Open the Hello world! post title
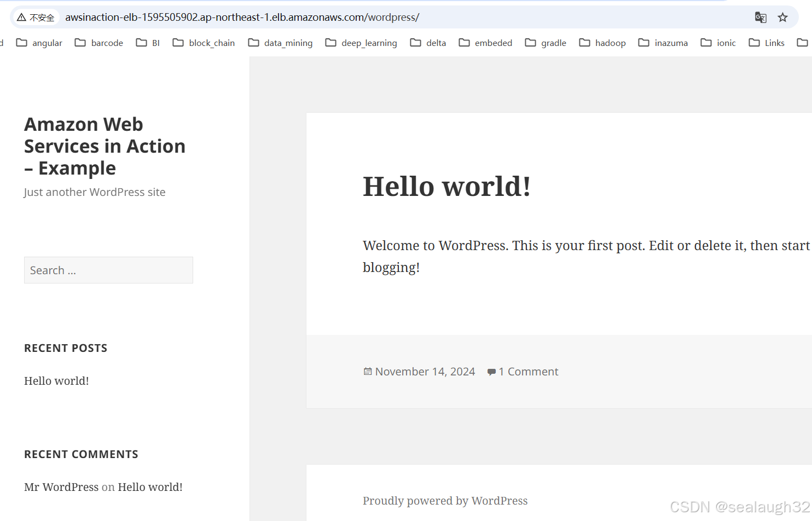Viewport: 812px width, 521px height. 446,187
